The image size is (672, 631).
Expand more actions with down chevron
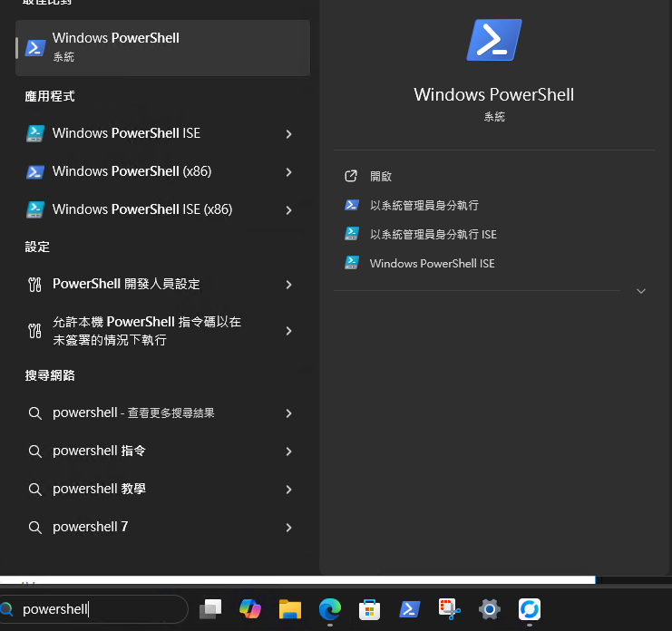[x=641, y=291]
